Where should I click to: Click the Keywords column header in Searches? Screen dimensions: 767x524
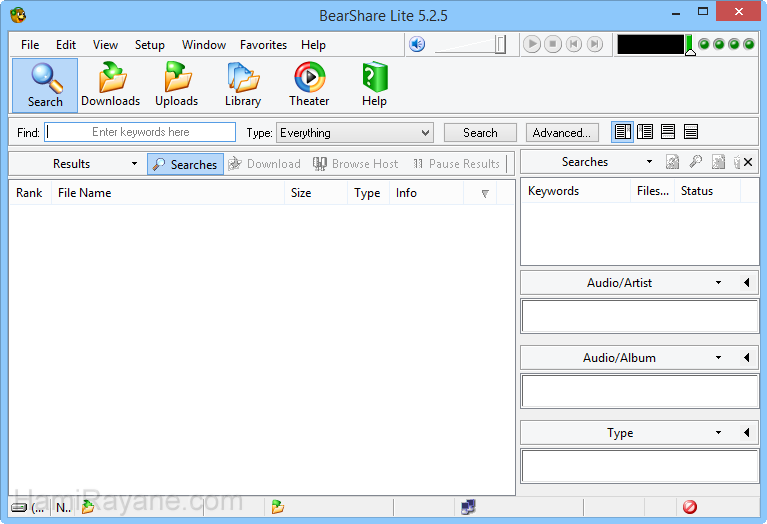click(576, 191)
